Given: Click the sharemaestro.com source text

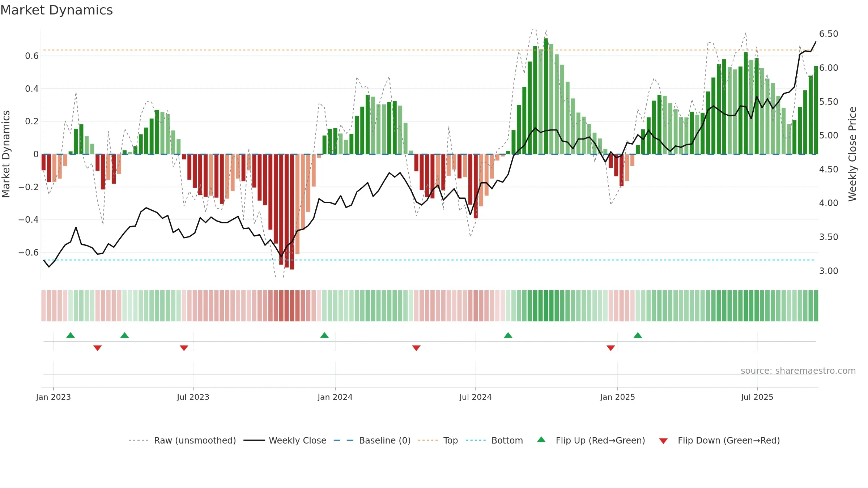Looking at the screenshot, I should 798,371.
